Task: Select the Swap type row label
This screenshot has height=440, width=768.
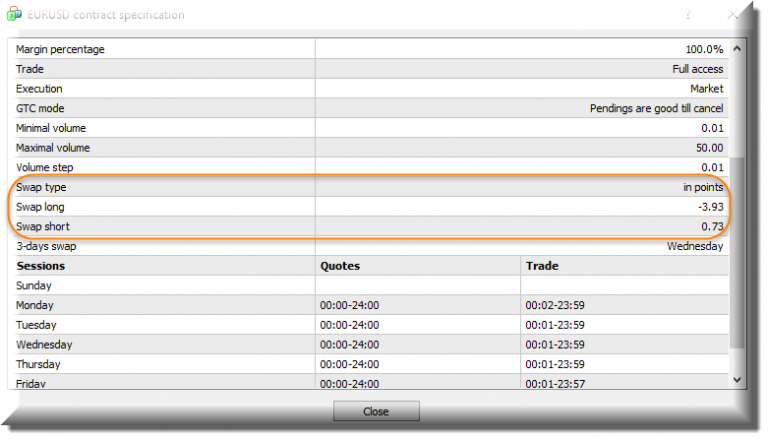Action: click(41, 187)
